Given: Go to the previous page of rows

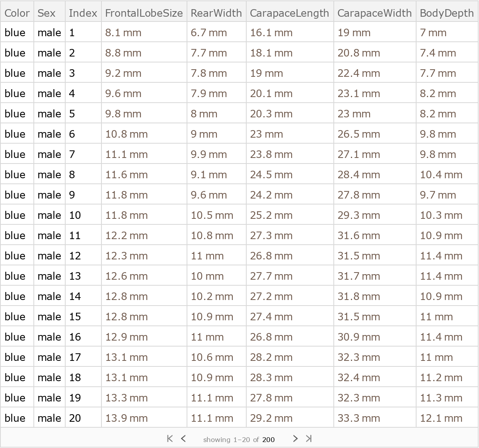Looking at the screenshot, I should pyautogui.click(x=183, y=438).
